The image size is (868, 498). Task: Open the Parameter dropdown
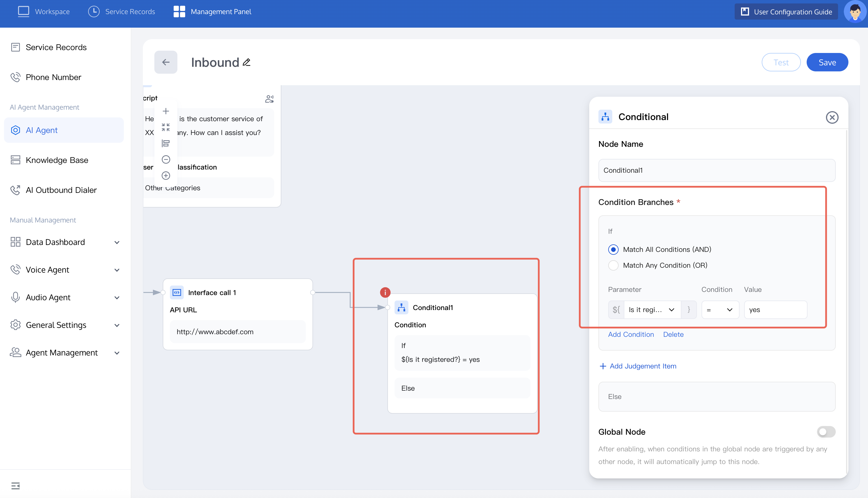(x=651, y=310)
